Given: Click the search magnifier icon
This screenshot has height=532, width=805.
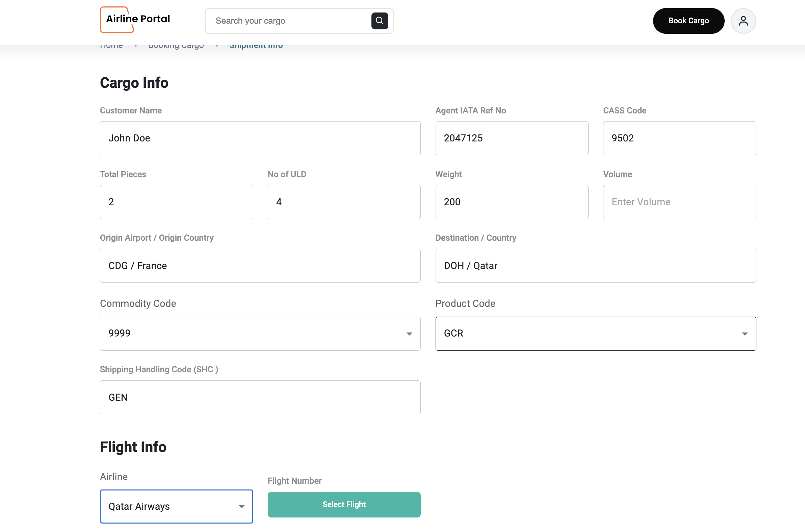Looking at the screenshot, I should click(380, 21).
